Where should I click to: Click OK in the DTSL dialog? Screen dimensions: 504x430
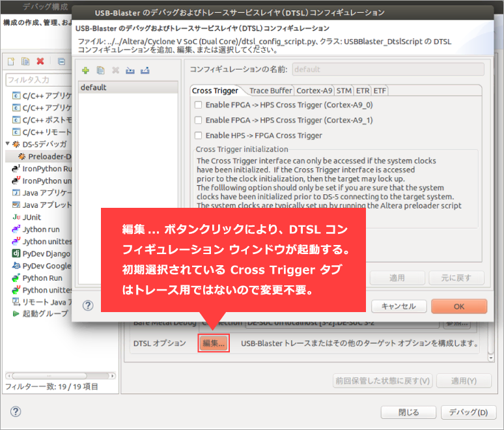(x=459, y=306)
